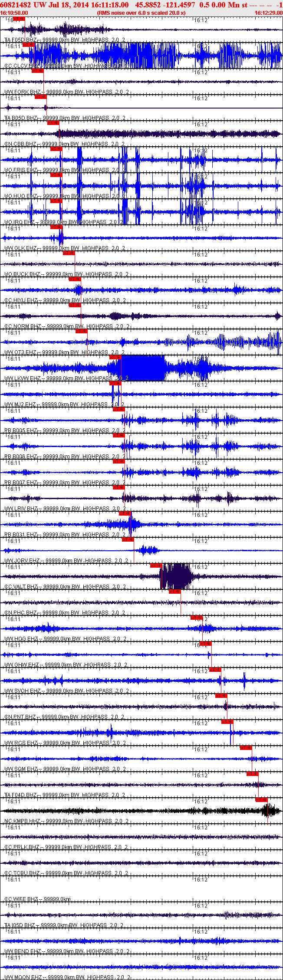Select the CC HIYU EHZ station label
The height and width of the screenshot is (980, 283).
click(x=21, y=300)
